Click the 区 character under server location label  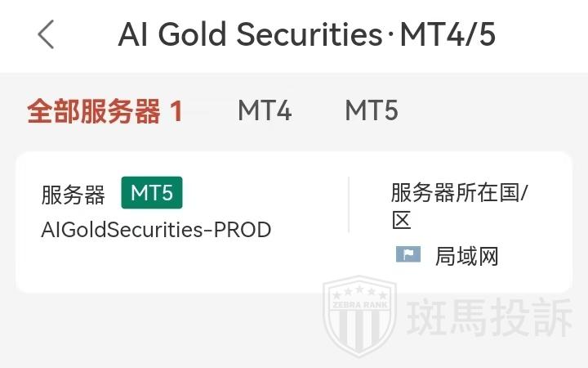[401, 220]
